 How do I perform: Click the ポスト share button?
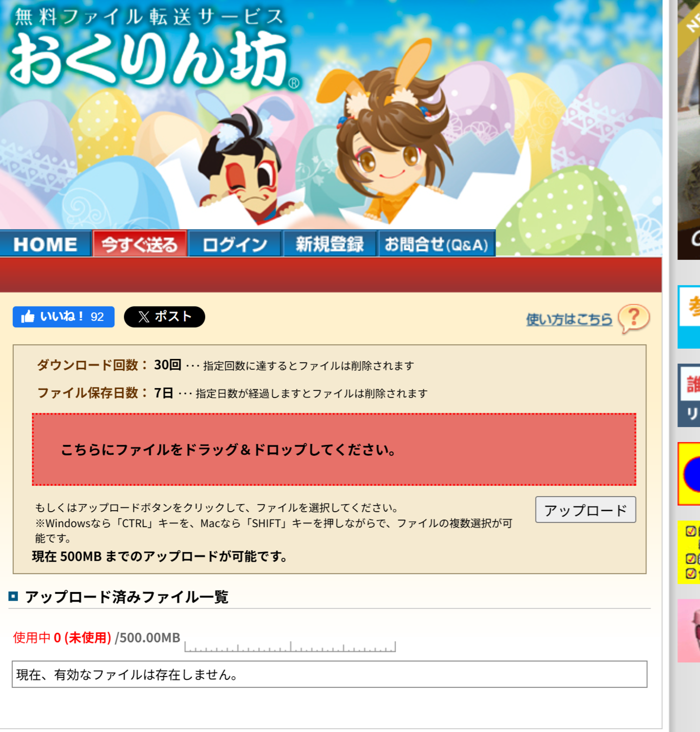[x=164, y=317]
